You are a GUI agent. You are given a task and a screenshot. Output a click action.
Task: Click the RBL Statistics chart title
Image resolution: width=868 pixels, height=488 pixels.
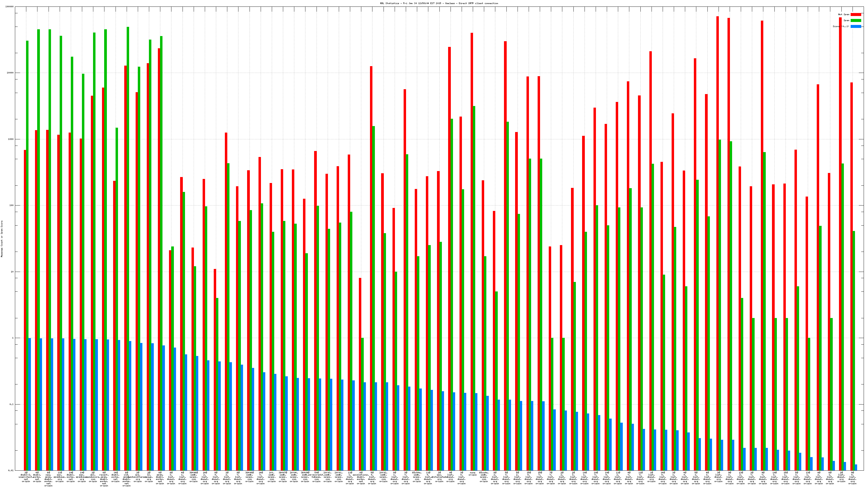click(439, 3)
